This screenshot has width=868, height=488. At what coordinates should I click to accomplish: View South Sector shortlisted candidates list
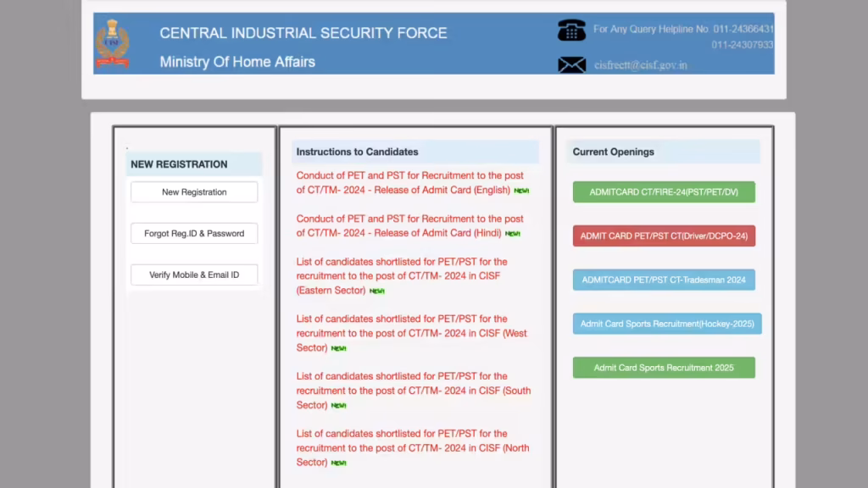413,391
